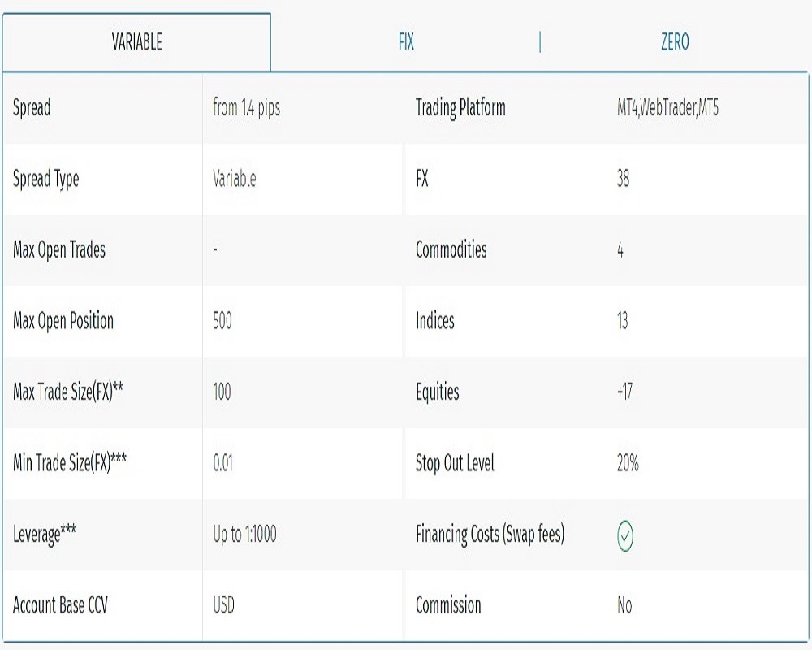Screen dimensions: 812x650
Task: Click the MT4,WebTrader,MT5 platform value
Action: coord(667,108)
